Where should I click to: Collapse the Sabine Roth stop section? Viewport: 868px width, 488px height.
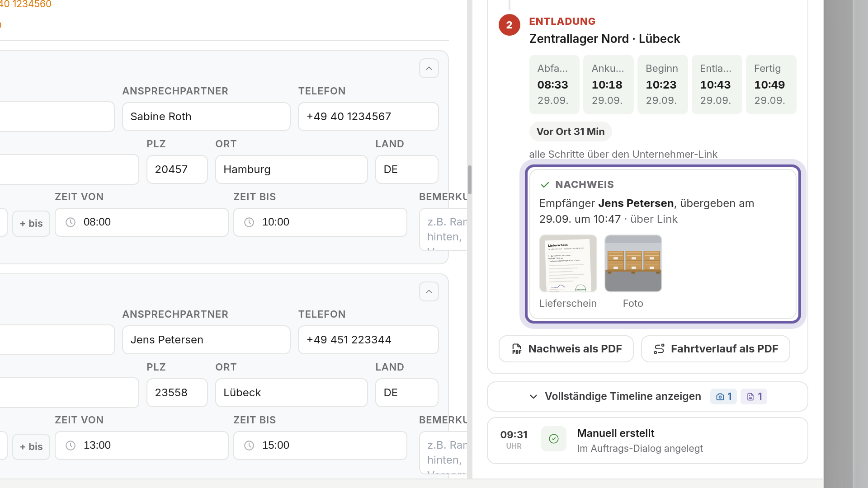[429, 68]
